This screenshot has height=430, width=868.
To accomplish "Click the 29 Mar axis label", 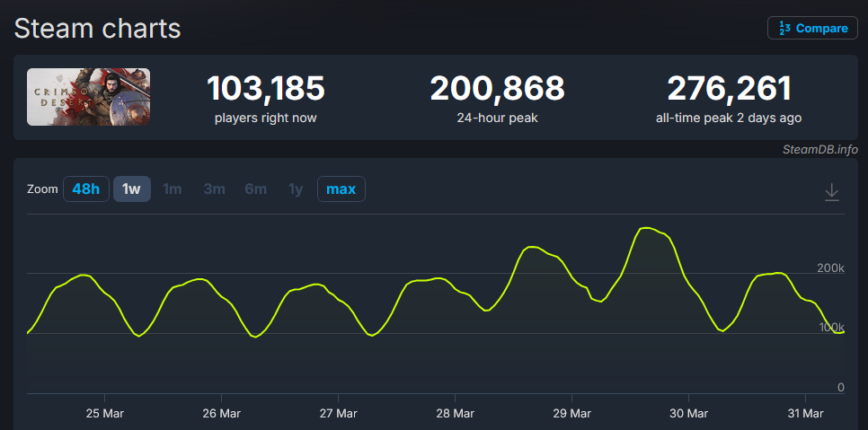I will pyautogui.click(x=571, y=414).
